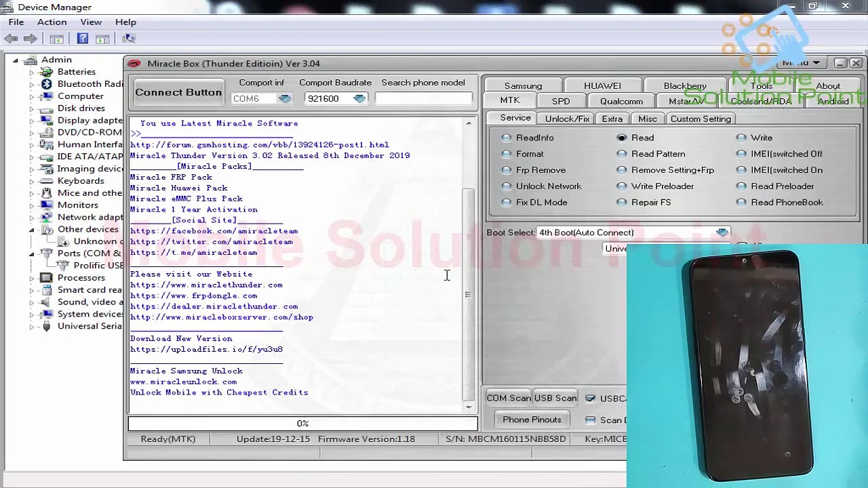Image resolution: width=868 pixels, height=488 pixels.
Task: Select the Universal Serial Bus controllers icon
Action: pos(46,327)
